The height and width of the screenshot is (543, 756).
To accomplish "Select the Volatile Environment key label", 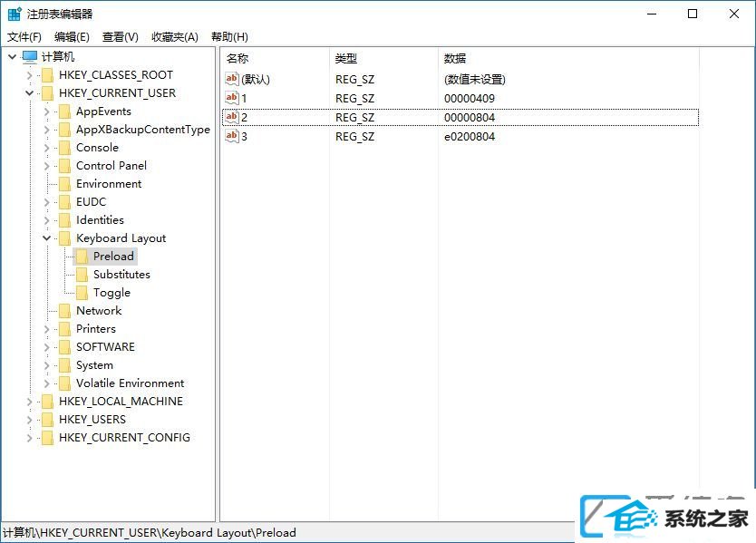I will [131, 383].
